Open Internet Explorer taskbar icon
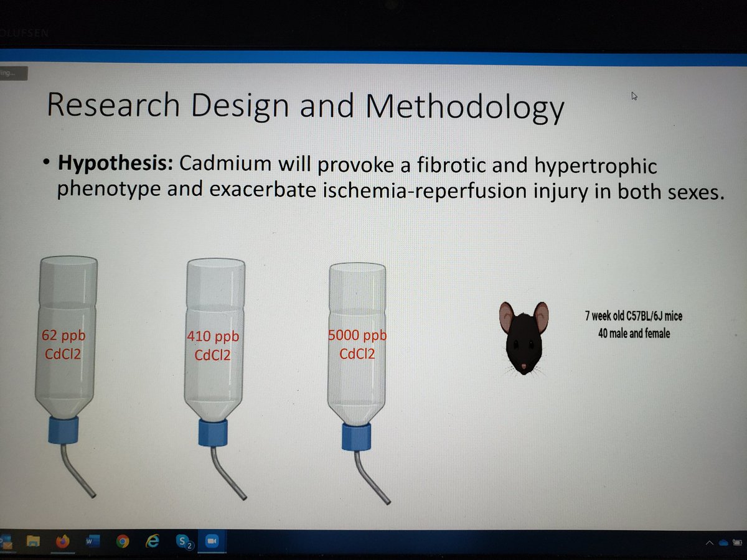Viewport: 747px width, 560px height. (153, 541)
